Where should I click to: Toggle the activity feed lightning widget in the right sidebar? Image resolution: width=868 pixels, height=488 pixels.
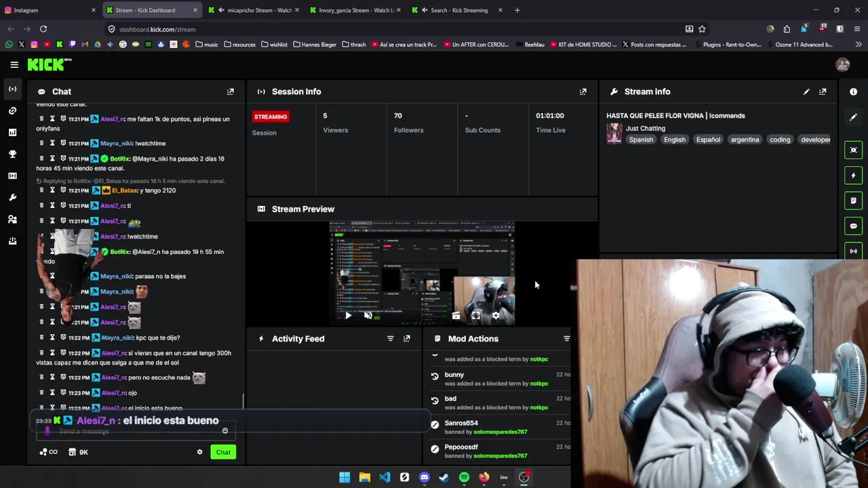pos(853,176)
